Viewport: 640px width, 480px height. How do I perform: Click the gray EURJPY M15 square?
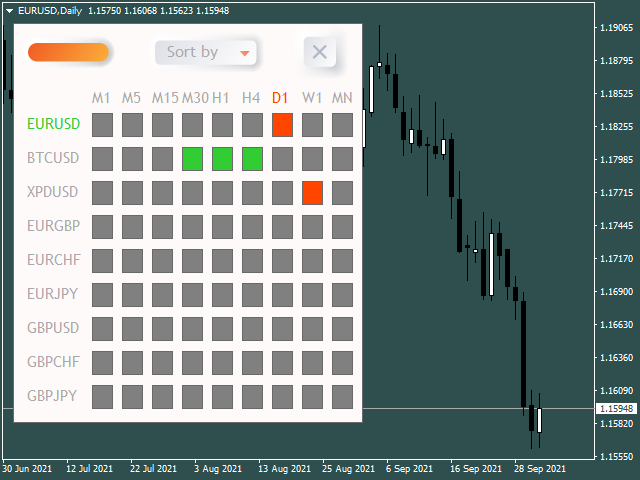pyautogui.click(x=162, y=295)
